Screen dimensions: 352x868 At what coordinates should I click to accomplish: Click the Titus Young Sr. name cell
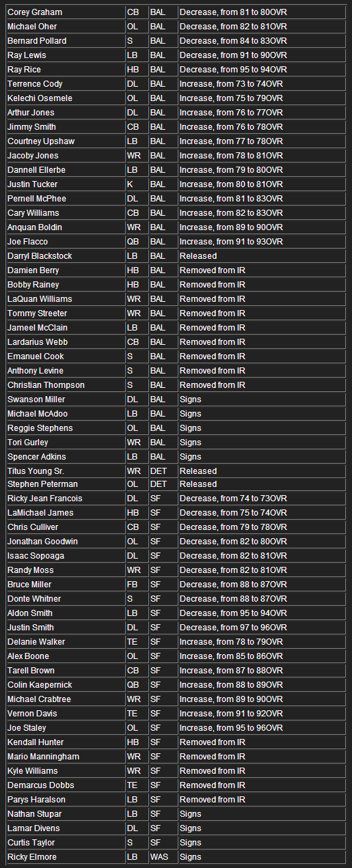point(65,471)
